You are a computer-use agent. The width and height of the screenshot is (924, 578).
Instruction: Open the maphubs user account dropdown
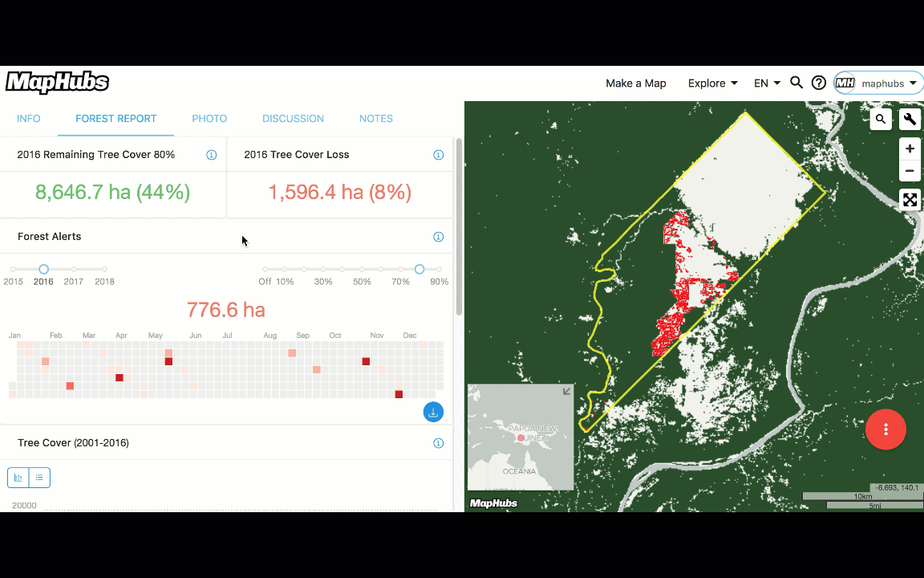(878, 83)
